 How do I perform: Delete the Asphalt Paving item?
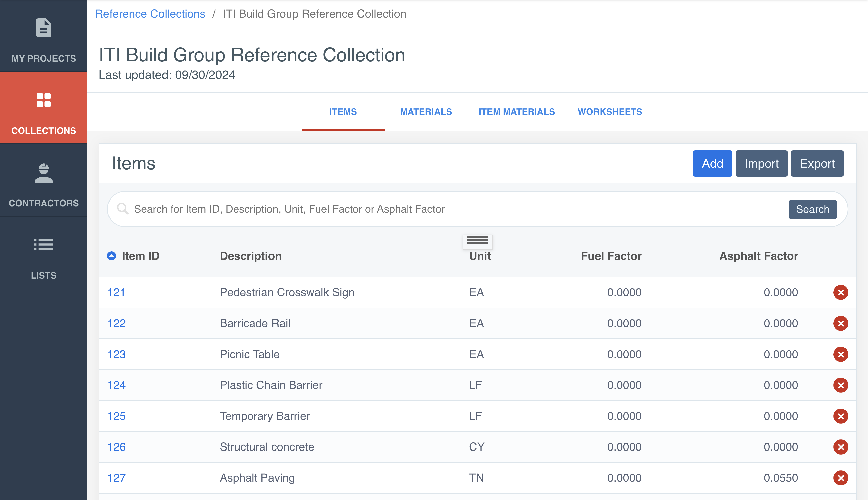(x=841, y=478)
